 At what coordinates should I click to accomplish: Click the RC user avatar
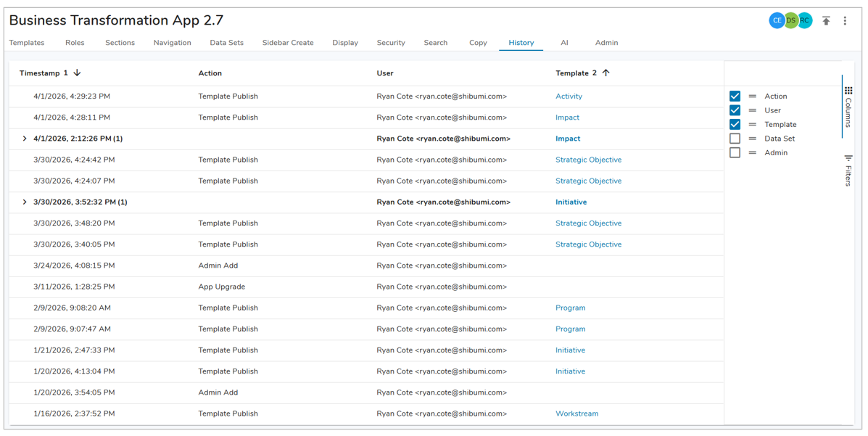(805, 21)
